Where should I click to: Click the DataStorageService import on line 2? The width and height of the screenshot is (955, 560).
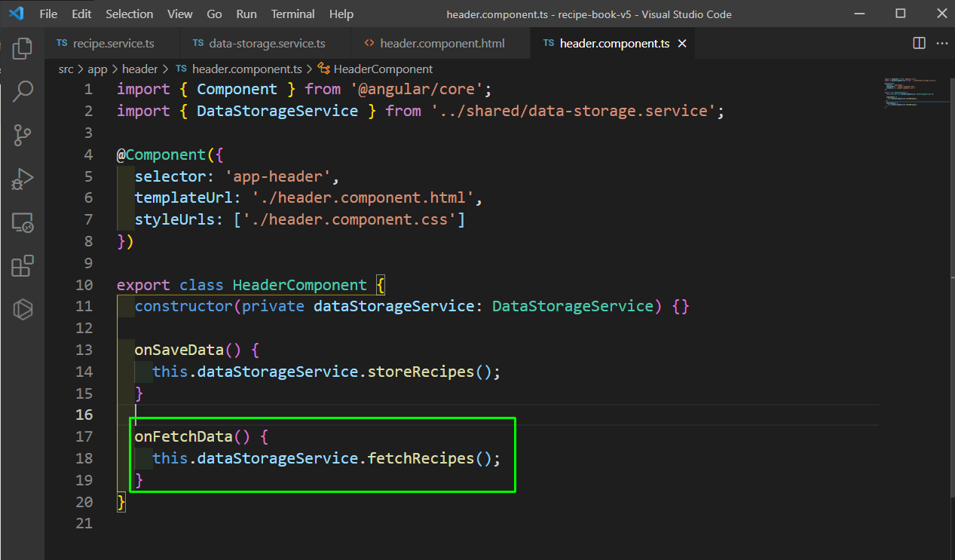pos(277,111)
